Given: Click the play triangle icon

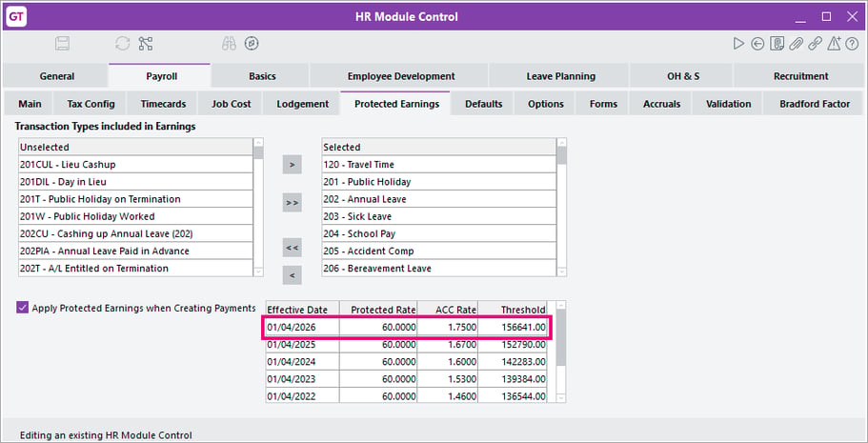Looking at the screenshot, I should [737, 44].
